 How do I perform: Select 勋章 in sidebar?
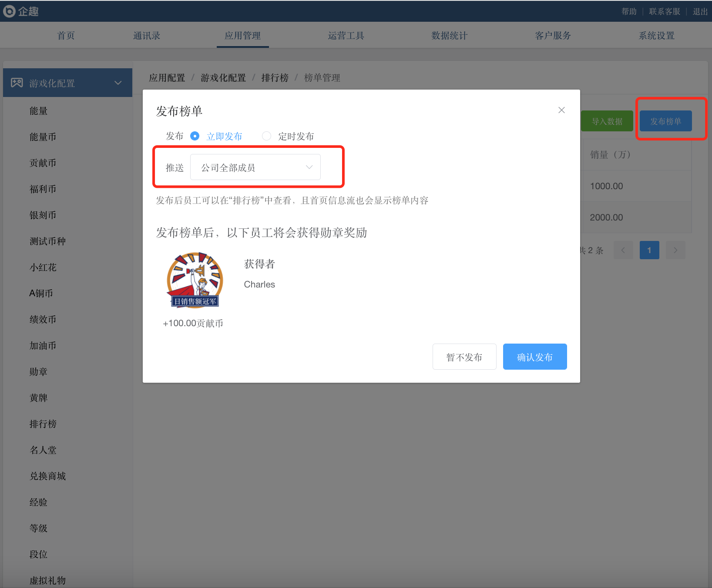39,372
